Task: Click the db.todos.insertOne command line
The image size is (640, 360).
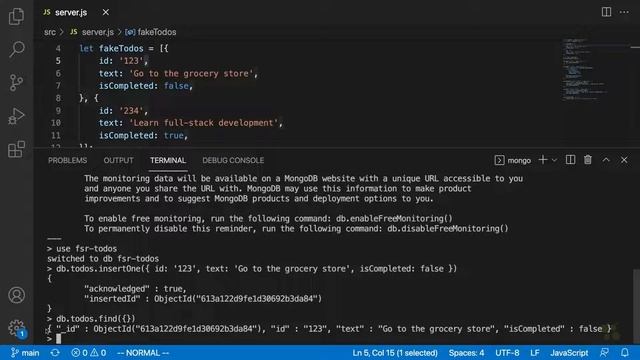Action: (x=256, y=269)
